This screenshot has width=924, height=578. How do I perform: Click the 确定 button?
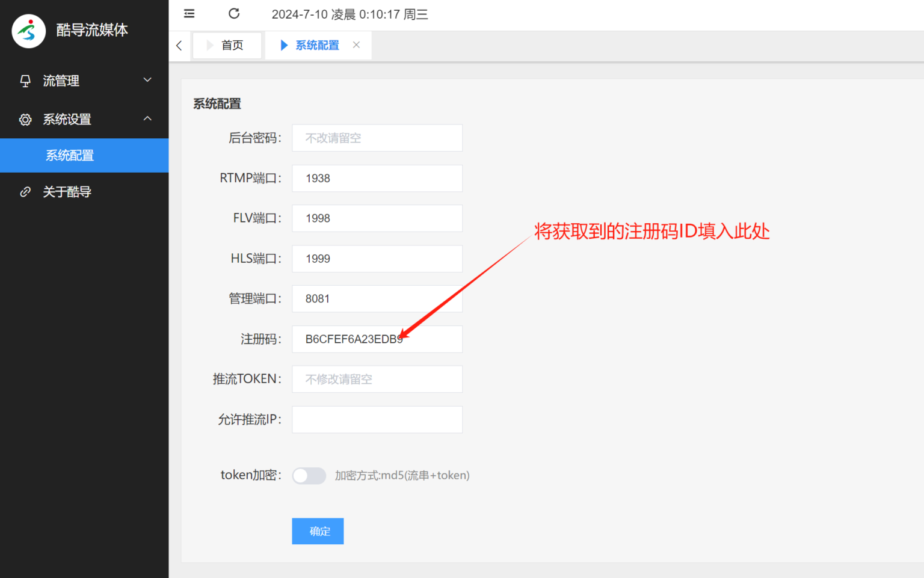(318, 531)
